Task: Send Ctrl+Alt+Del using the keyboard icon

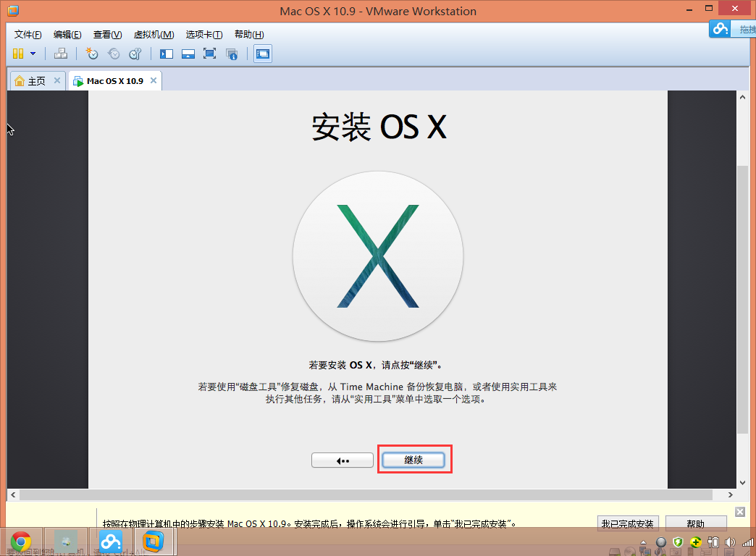Action: point(61,54)
